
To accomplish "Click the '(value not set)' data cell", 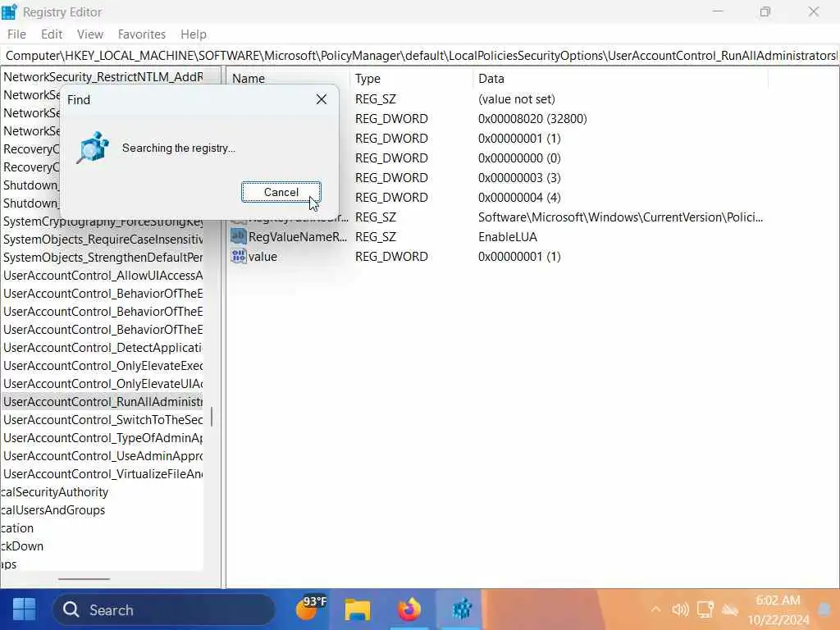I will 517,99.
